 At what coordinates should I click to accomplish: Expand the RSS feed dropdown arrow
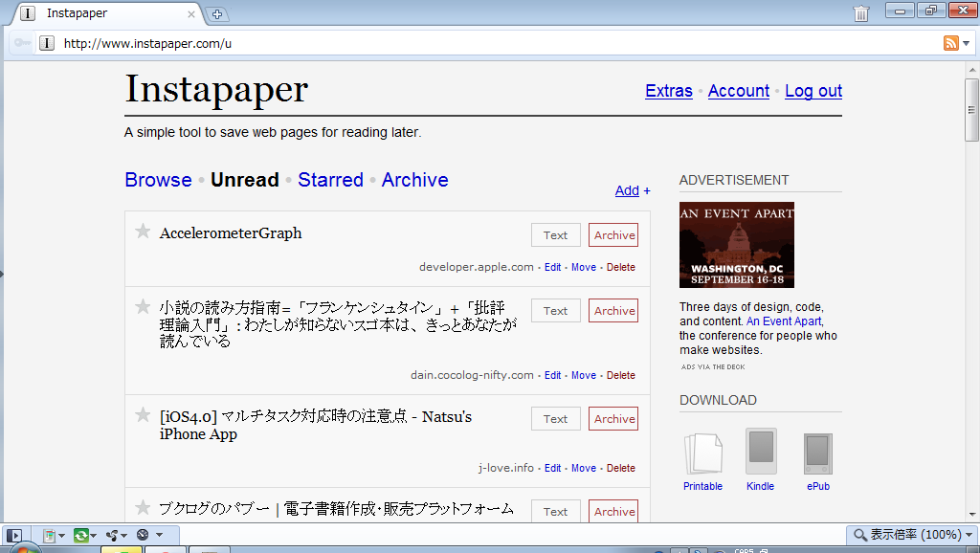coord(967,43)
